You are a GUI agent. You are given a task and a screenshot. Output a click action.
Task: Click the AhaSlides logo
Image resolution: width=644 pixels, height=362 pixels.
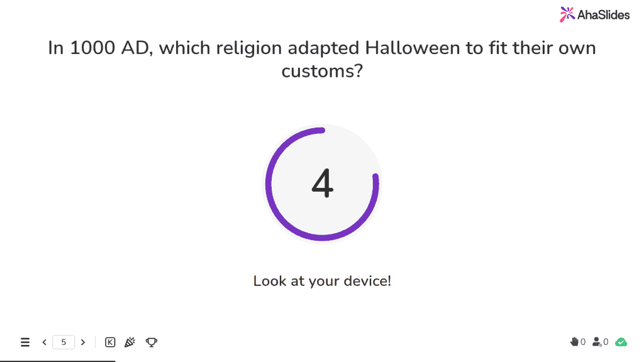594,15
